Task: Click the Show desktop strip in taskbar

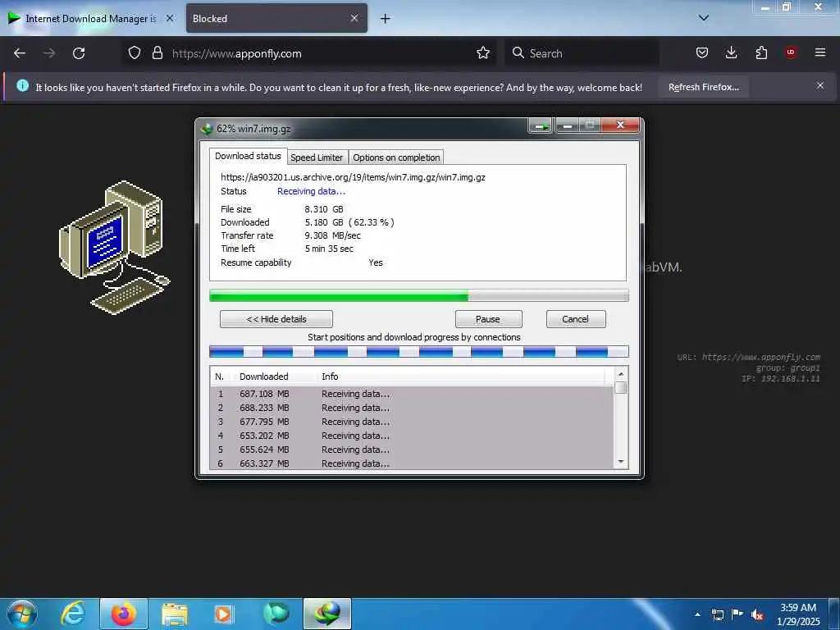Action: (x=834, y=614)
